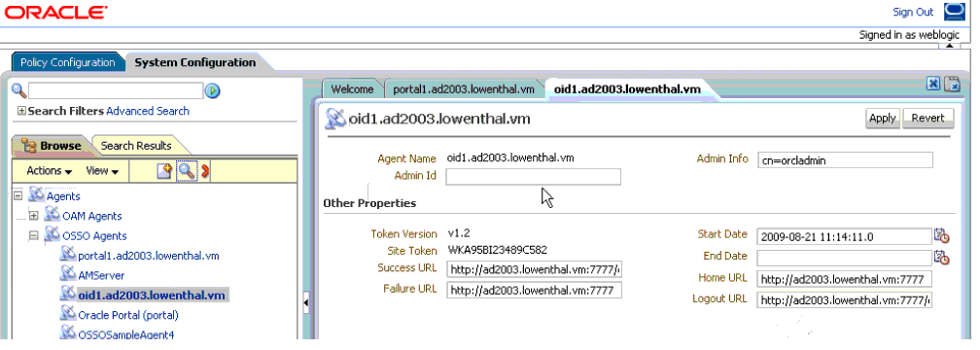Expand the Search Filters section
Screen dimensions: 980x350
(x=21, y=111)
